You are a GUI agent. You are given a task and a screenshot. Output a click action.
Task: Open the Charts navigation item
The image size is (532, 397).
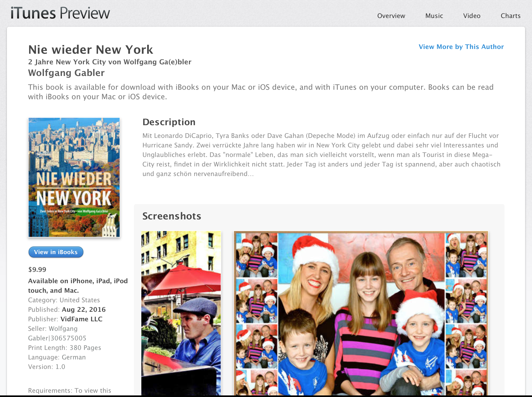tap(510, 16)
